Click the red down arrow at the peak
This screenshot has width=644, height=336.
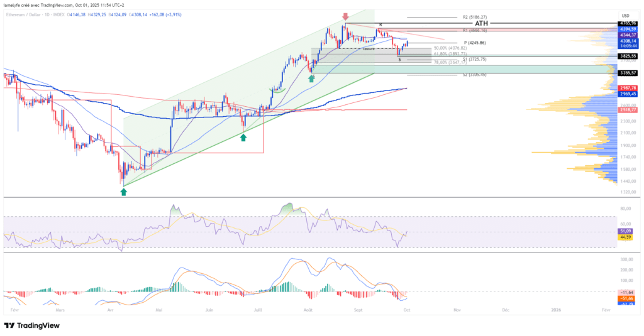click(x=345, y=16)
